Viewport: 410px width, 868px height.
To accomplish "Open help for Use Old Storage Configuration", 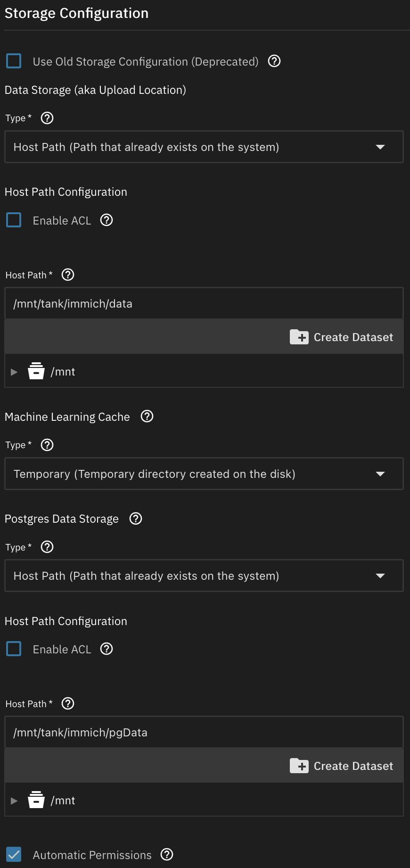I will pyautogui.click(x=274, y=61).
